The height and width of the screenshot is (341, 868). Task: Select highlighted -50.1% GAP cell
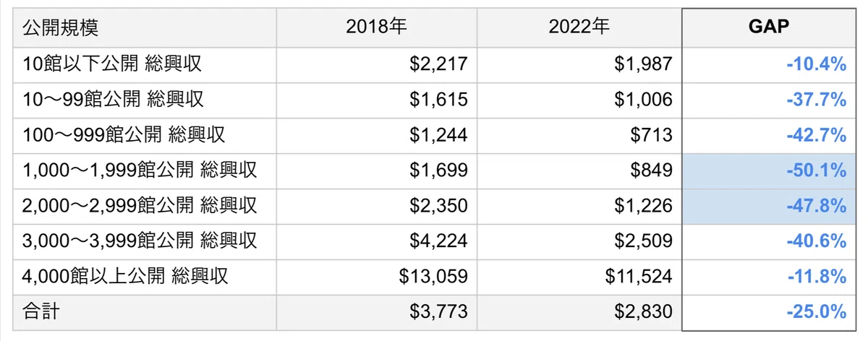pyautogui.click(x=768, y=170)
